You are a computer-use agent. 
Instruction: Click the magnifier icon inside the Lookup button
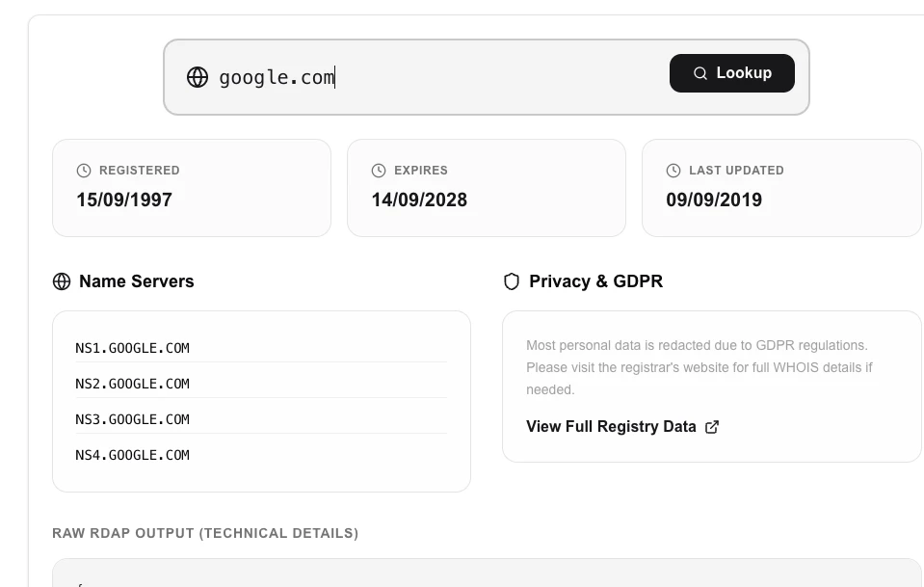click(x=700, y=73)
